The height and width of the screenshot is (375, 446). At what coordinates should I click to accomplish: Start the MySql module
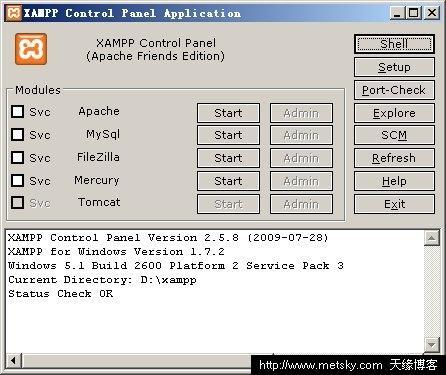pyautogui.click(x=228, y=135)
